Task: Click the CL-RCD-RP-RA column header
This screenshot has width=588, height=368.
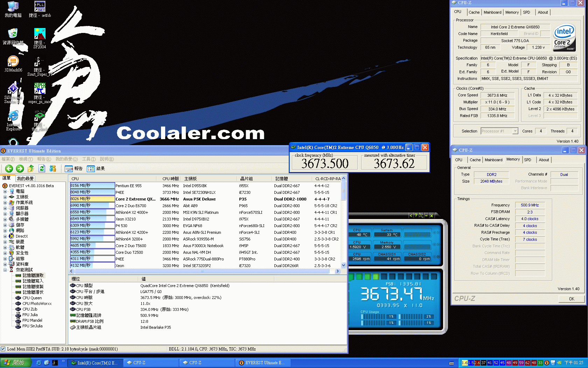Action: 327,179
